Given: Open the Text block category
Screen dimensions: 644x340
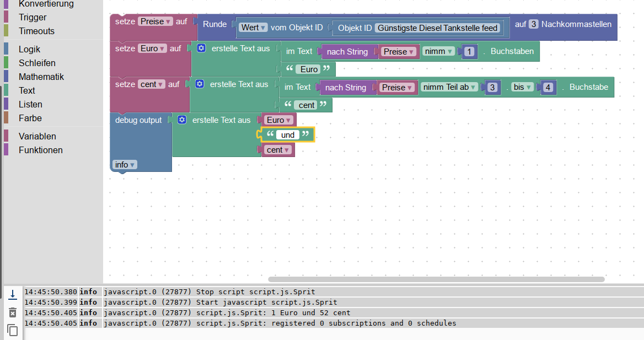Looking at the screenshot, I should 26,90.
